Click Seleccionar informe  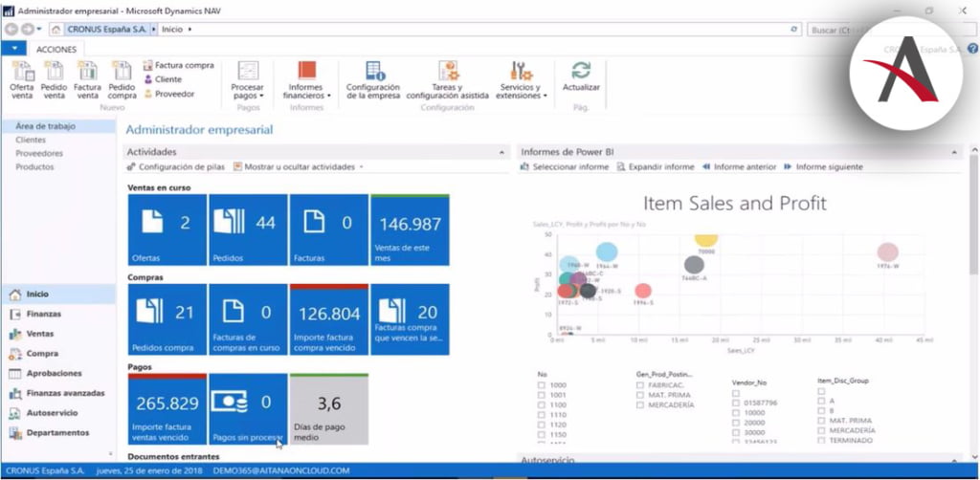[565, 167]
